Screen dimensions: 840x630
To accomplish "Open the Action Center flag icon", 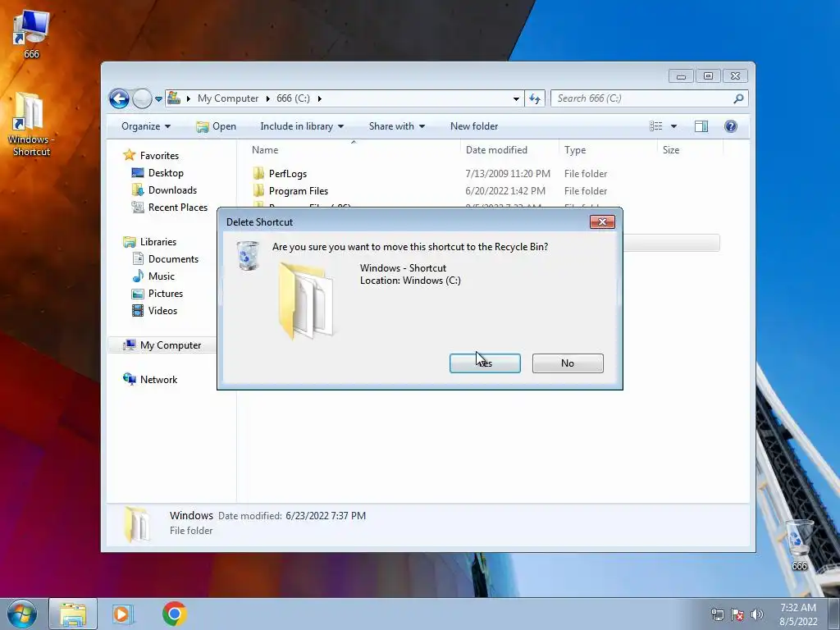I will coord(737,614).
